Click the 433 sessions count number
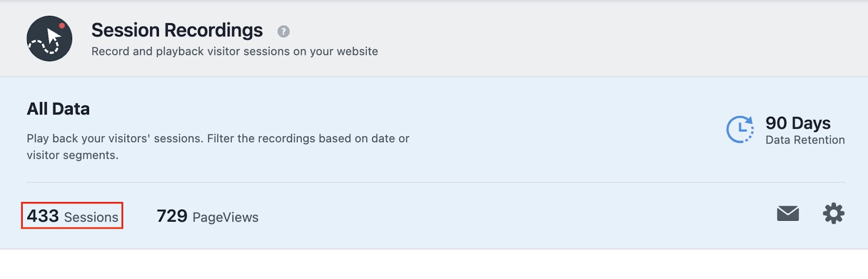The height and width of the screenshot is (279, 868). (43, 216)
